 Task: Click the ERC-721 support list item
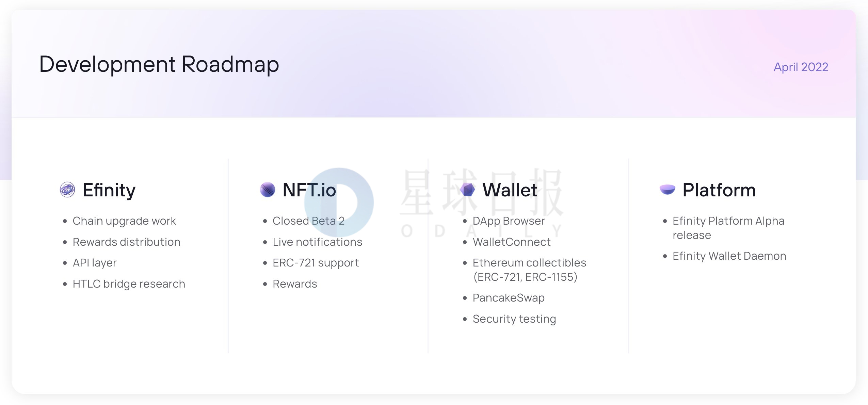click(x=316, y=263)
